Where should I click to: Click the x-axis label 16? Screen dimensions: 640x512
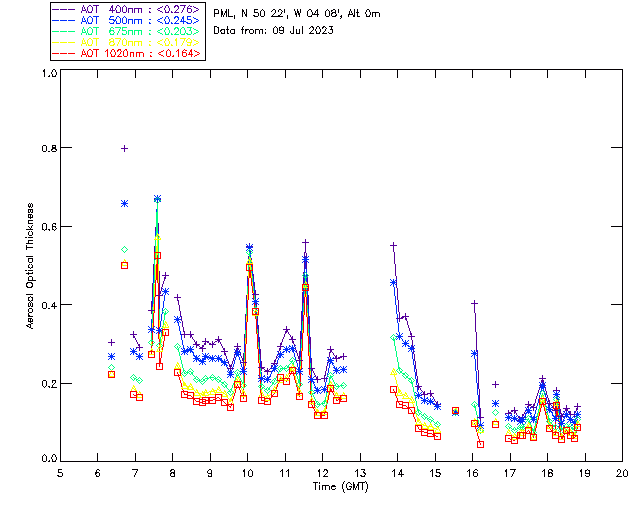473,473
